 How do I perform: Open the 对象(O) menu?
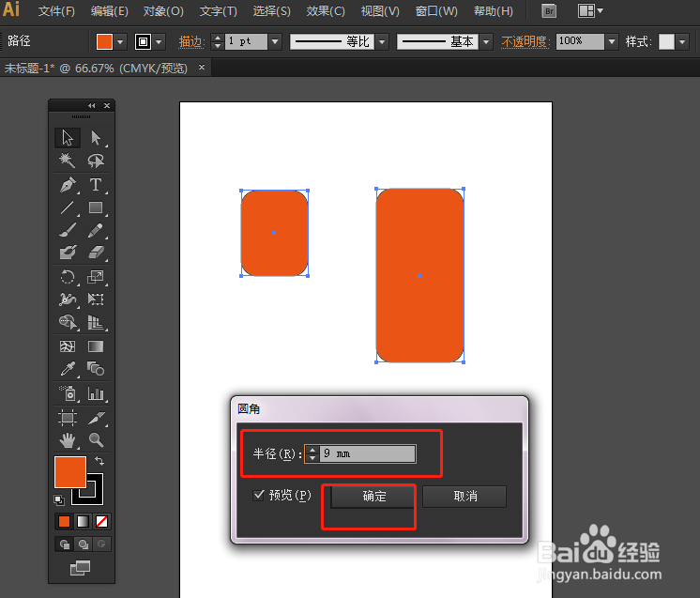coord(163,11)
